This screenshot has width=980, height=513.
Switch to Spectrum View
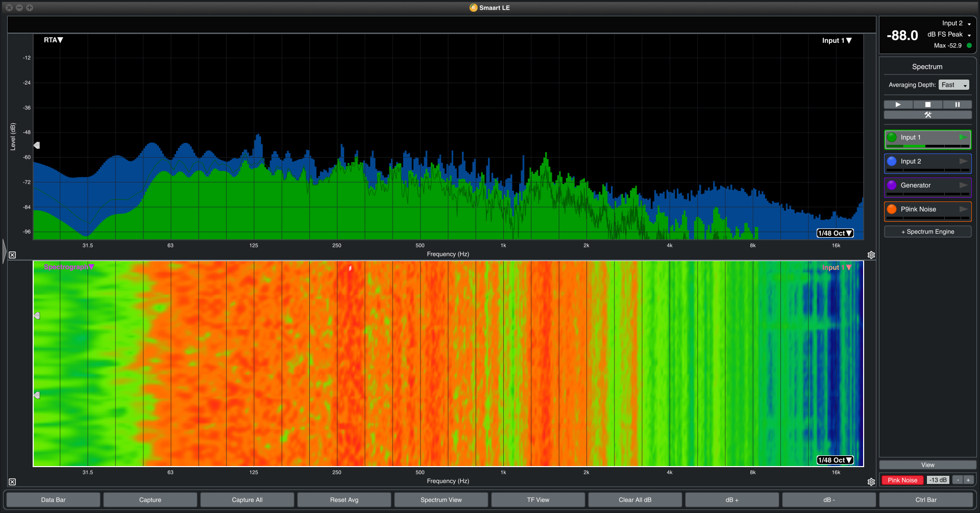click(x=441, y=500)
